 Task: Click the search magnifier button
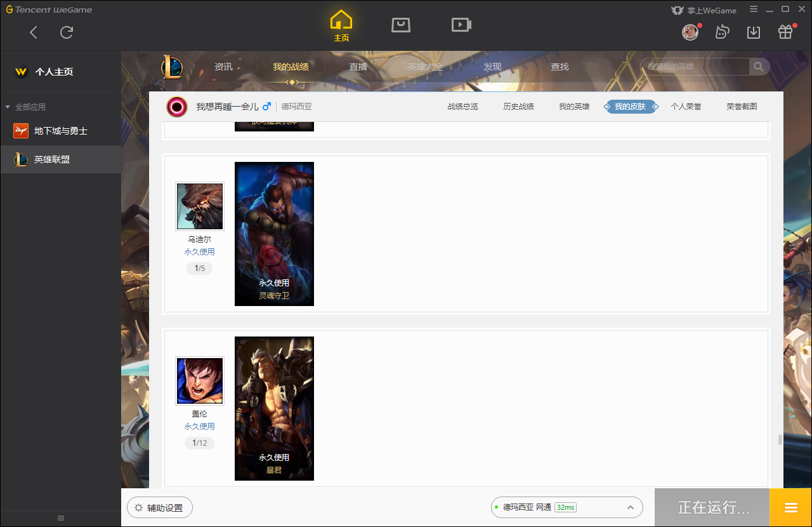tap(759, 67)
